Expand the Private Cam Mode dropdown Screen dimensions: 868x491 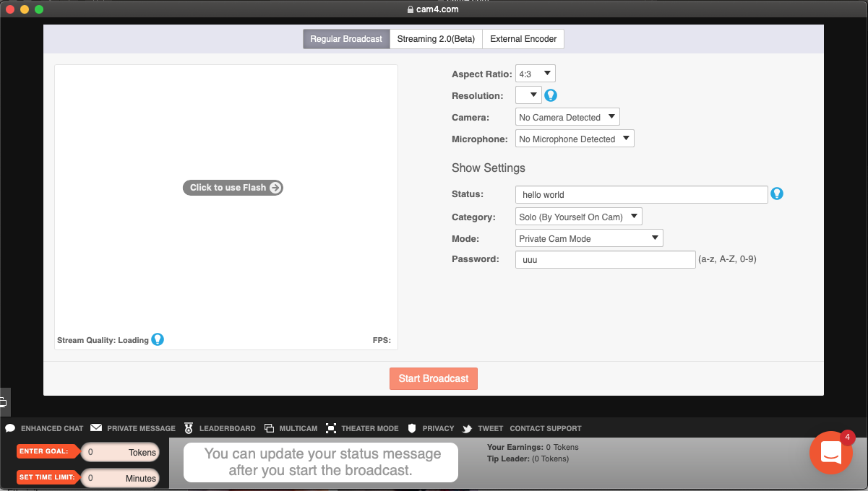point(588,238)
